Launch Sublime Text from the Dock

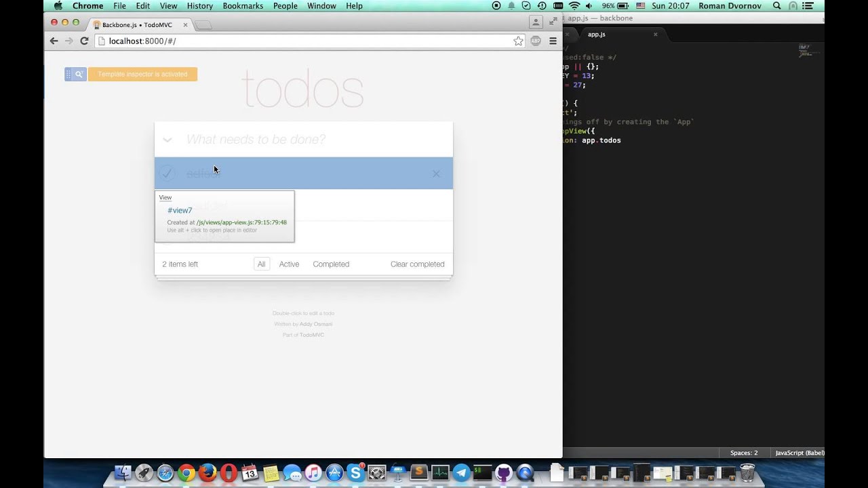tap(418, 472)
